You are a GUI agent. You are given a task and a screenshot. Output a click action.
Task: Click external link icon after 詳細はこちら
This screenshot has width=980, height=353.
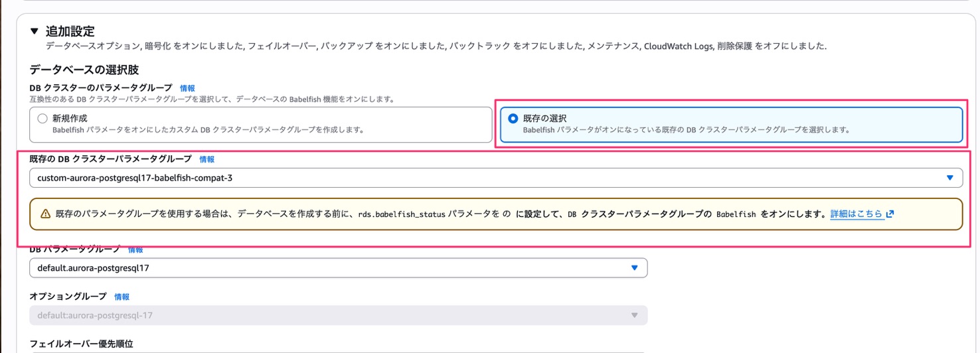[x=890, y=214]
